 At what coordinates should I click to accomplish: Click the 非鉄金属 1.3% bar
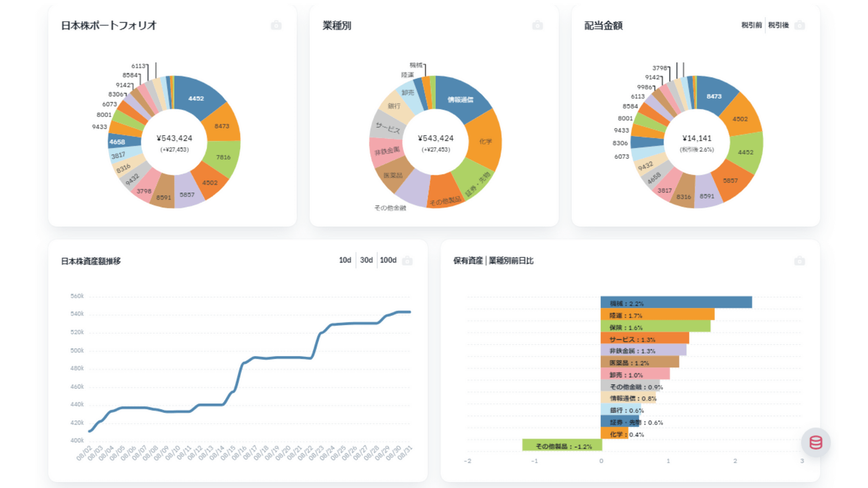[x=644, y=351]
